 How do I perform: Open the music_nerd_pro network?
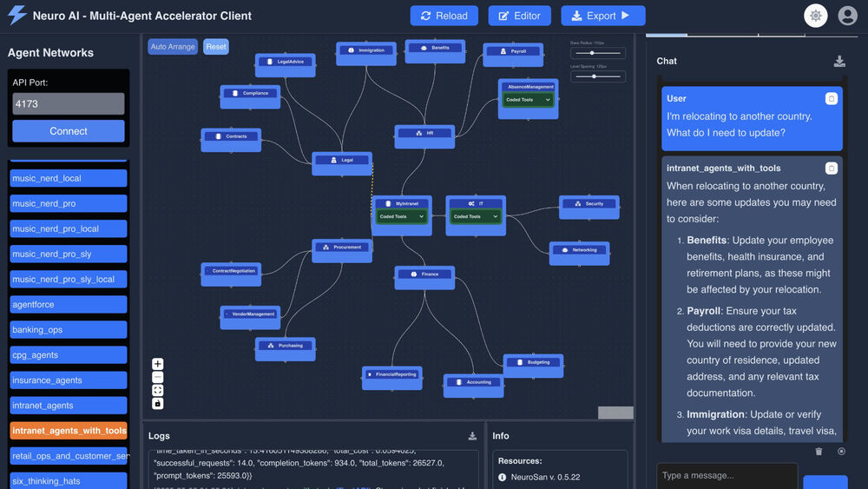click(x=68, y=203)
